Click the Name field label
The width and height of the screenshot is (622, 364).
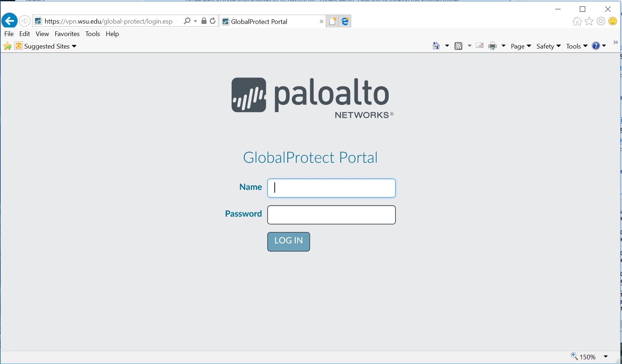(x=250, y=187)
